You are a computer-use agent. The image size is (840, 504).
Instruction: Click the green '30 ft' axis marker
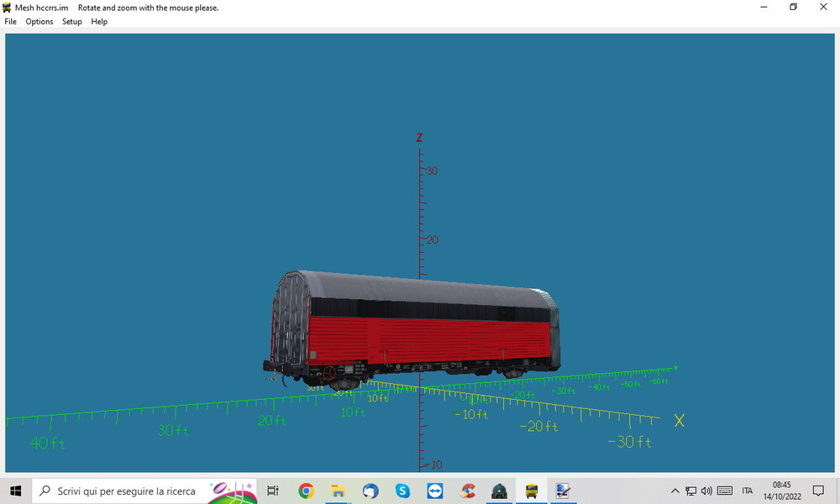[172, 430]
